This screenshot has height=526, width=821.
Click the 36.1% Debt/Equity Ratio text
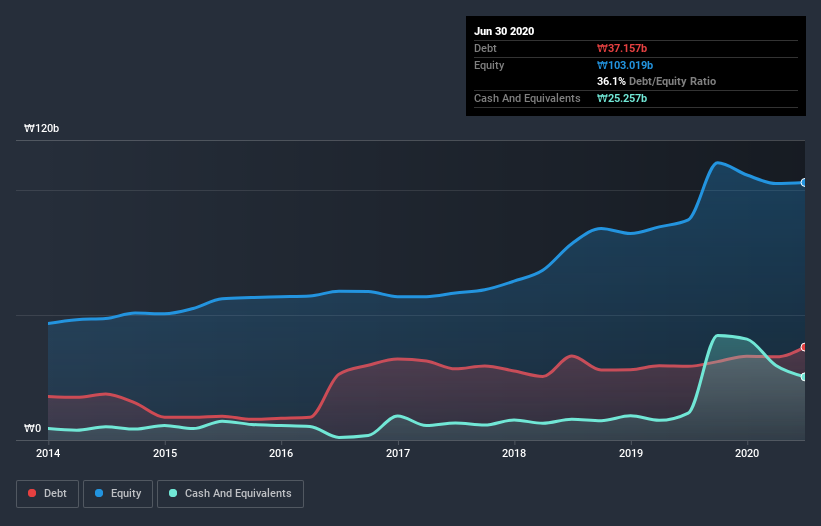(x=657, y=81)
